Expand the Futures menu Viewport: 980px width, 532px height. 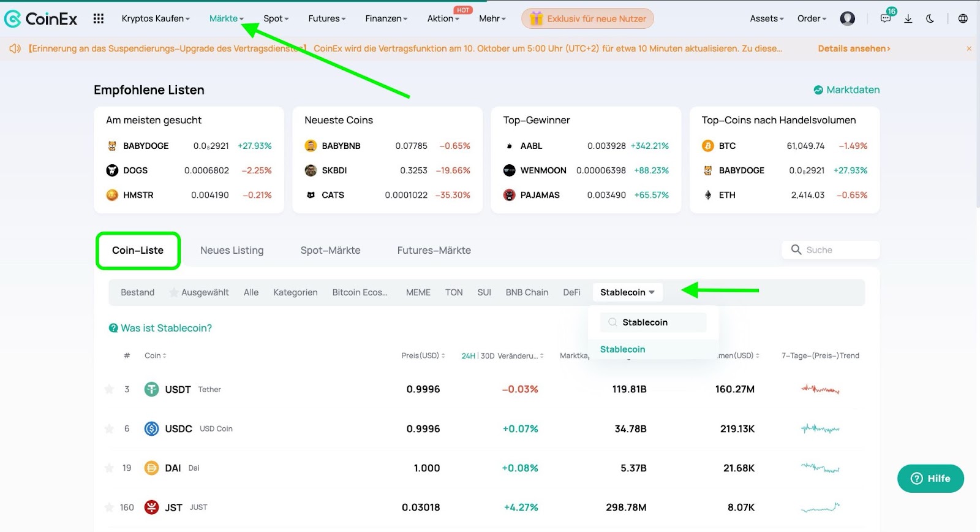(327, 19)
